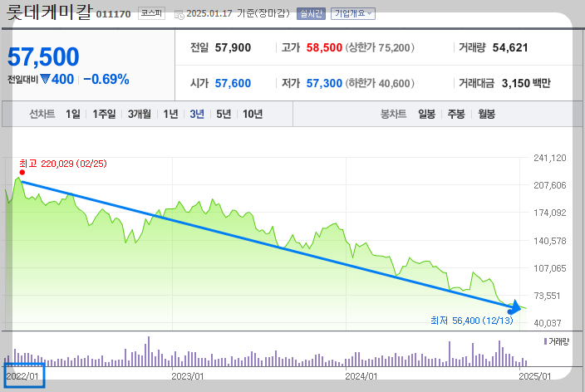Screen dimensions: 585x392
Task: Click the 107,065 price axis label
Action: tap(550, 268)
